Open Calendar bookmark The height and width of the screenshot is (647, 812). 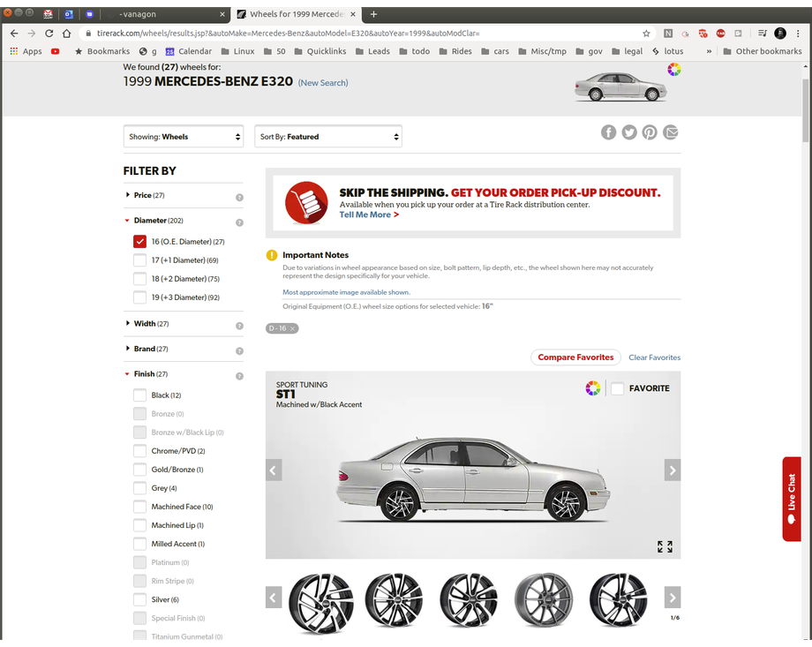189,51
